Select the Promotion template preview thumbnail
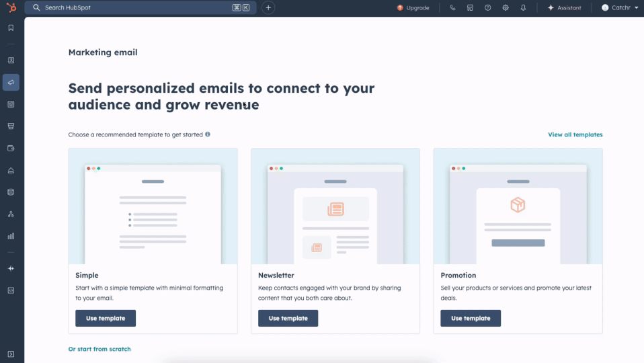The width and height of the screenshot is (644, 363). (x=518, y=206)
